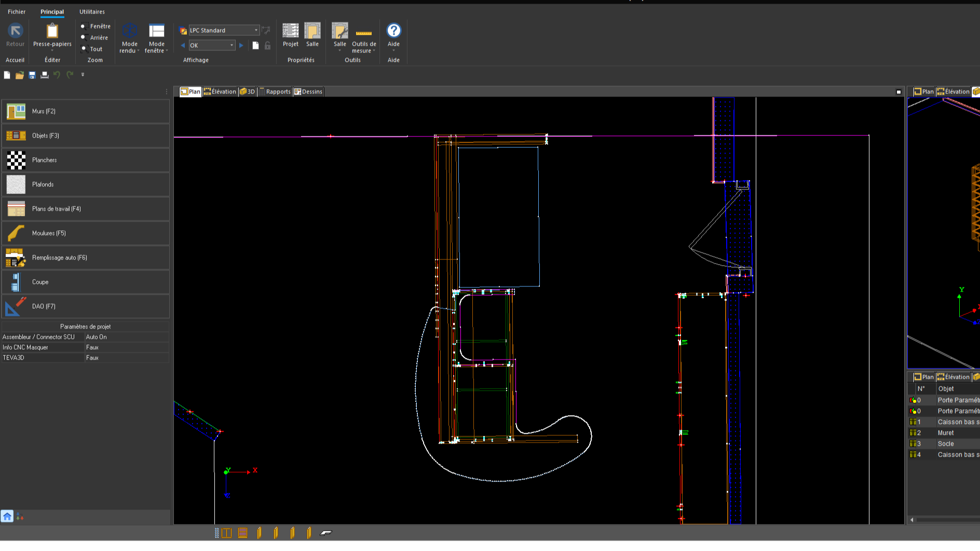
Task: Open the Murs (F2) wall tool
Action: coord(86,112)
